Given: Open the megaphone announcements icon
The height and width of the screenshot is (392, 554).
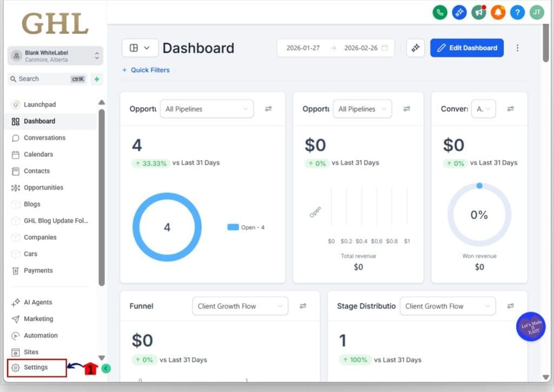Looking at the screenshot, I should 478,12.
